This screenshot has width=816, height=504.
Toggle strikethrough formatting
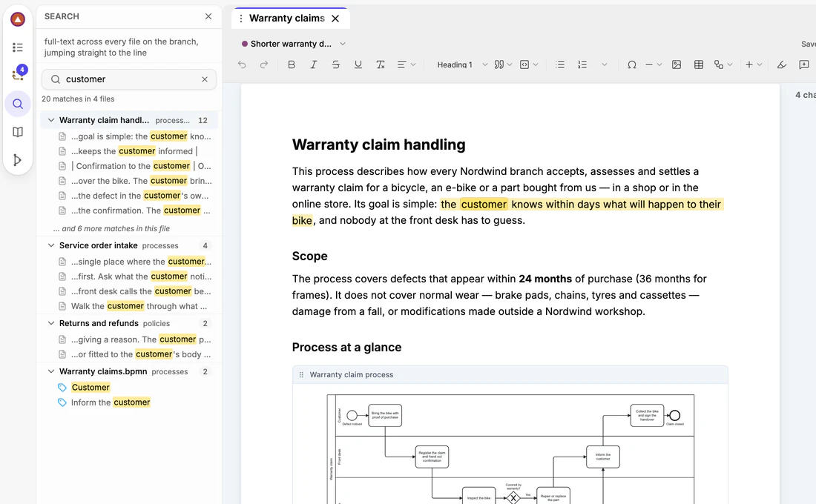pyautogui.click(x=335, y=64)
